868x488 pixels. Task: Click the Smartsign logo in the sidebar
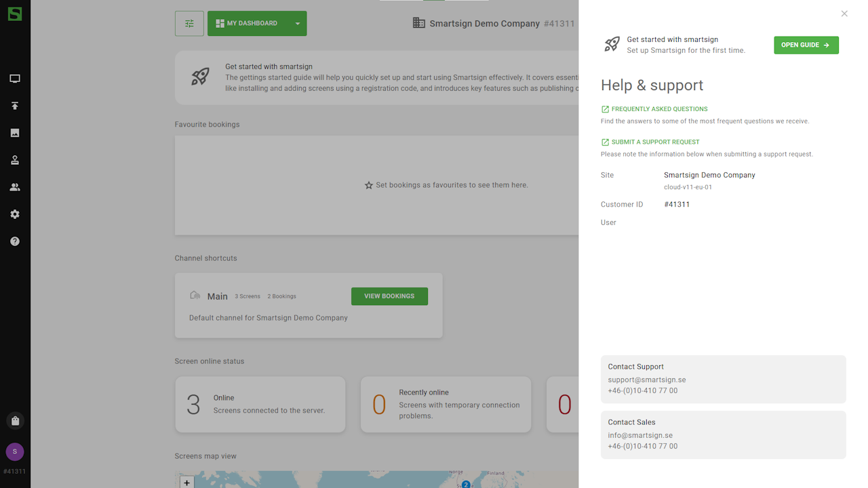coord(15,14)
